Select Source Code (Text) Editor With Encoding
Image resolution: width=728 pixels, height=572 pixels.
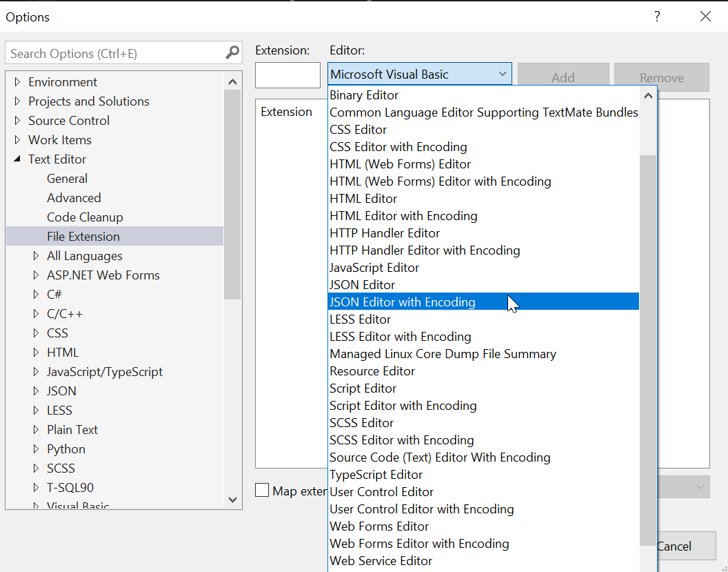483,457
